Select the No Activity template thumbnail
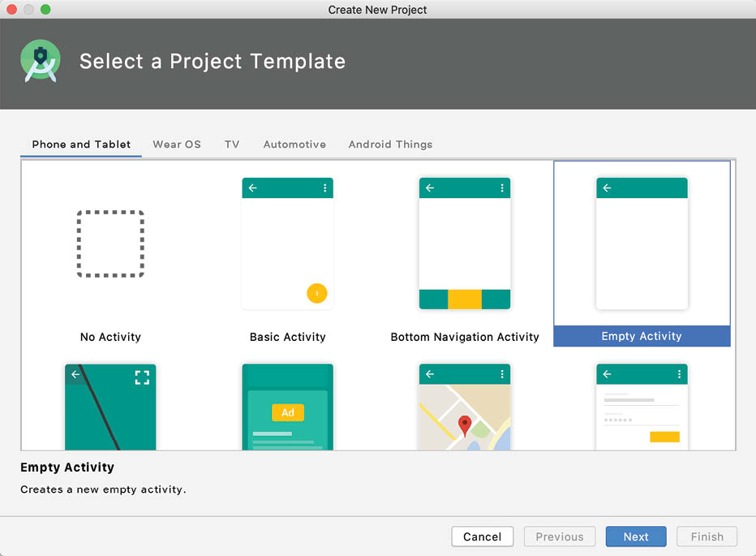The width and height of the screenshot is (756, 556). pos(110,244)
